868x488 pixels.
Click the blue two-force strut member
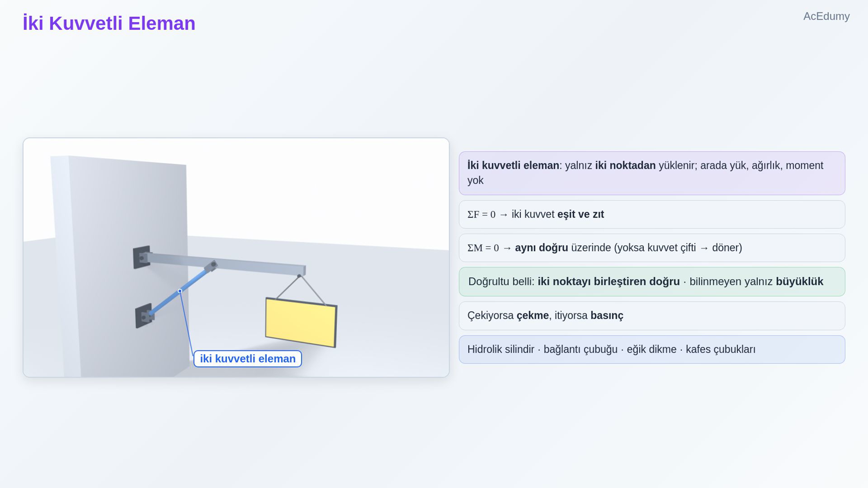[179, 291]
